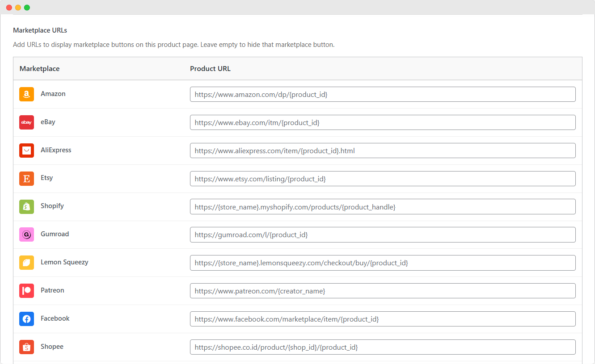Screen dimensions: 595x364
Task: Click the green maximize window button
Action: pos(27,8)
